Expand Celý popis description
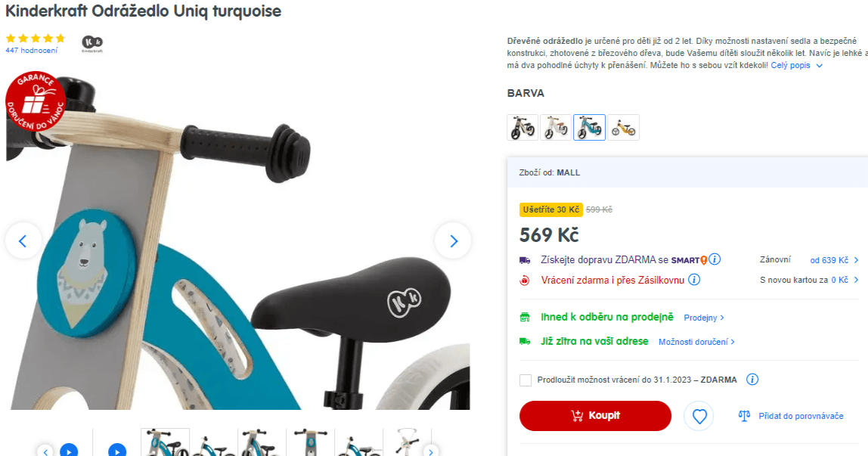Image resolution: width=868 pixels, height=456 pixels. (x=797, y=65)
